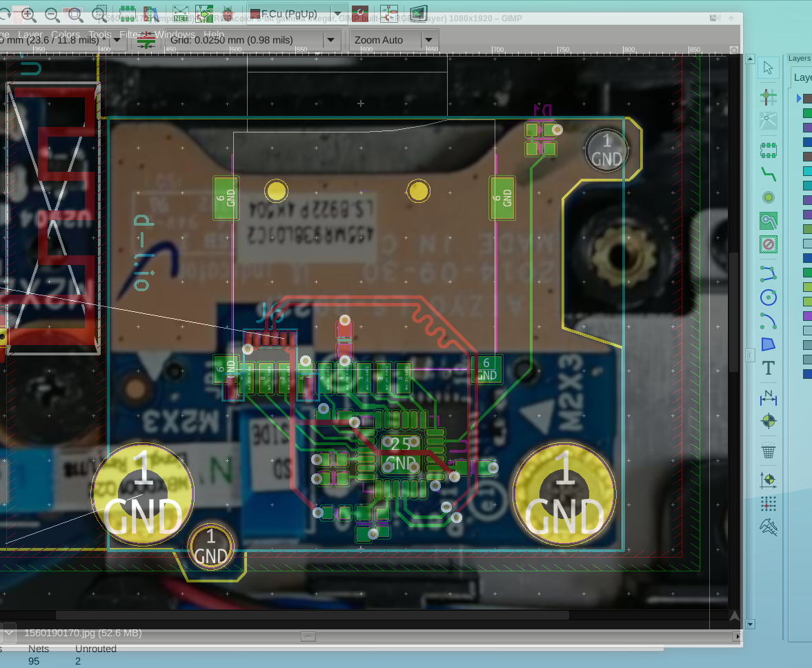Open GIMP's Colors menu
The image size is (812, 668).
click(66, 35)
